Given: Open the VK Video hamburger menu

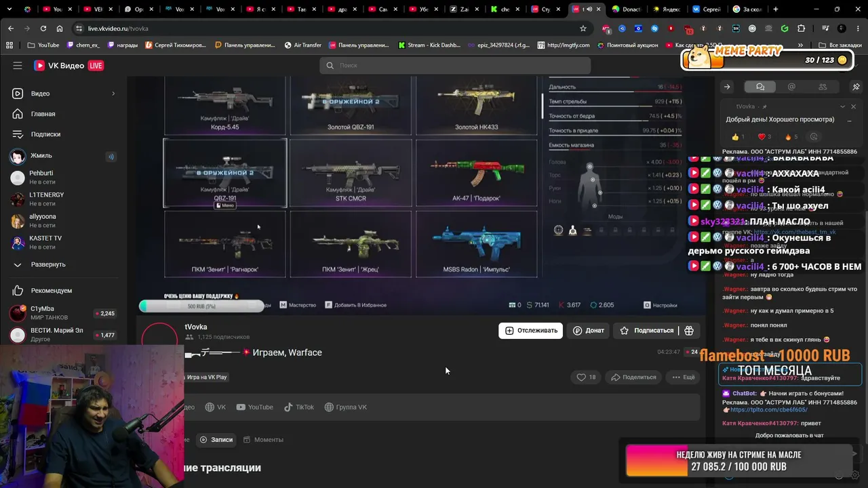Looking at the screenshot, I should click(x=18, y=66).
